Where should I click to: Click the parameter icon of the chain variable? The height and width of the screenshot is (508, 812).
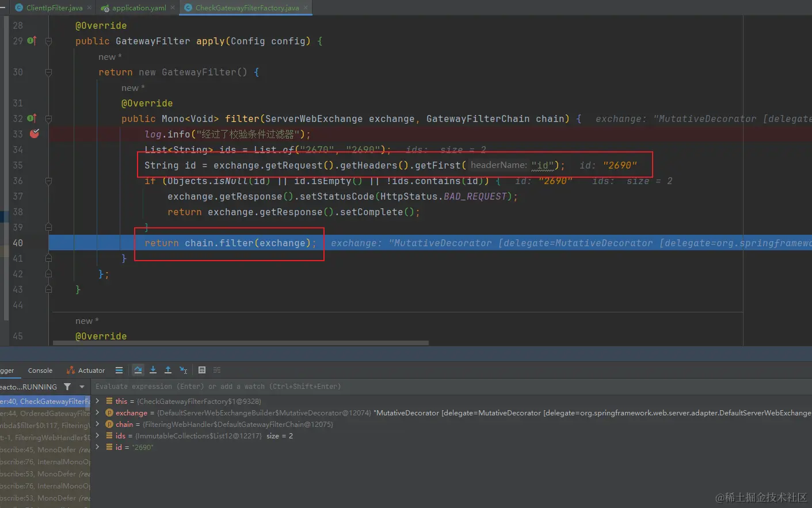click(109, 424)
